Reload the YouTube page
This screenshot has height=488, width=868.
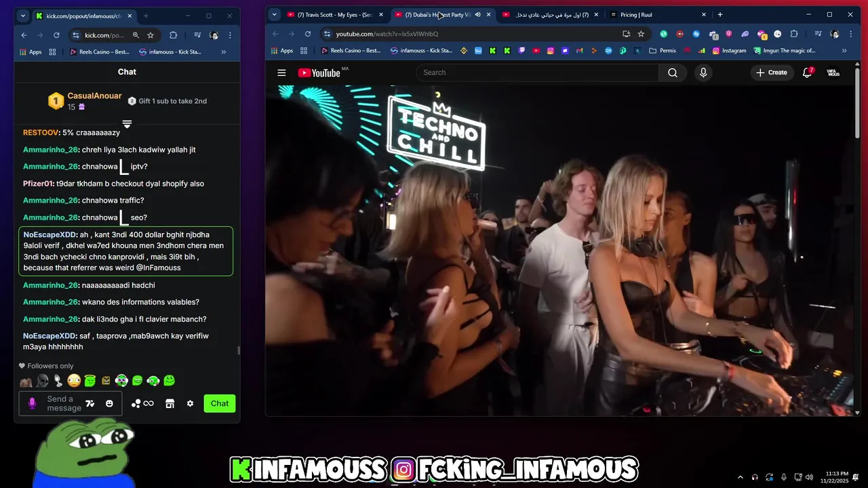click(x=308, y=34)
